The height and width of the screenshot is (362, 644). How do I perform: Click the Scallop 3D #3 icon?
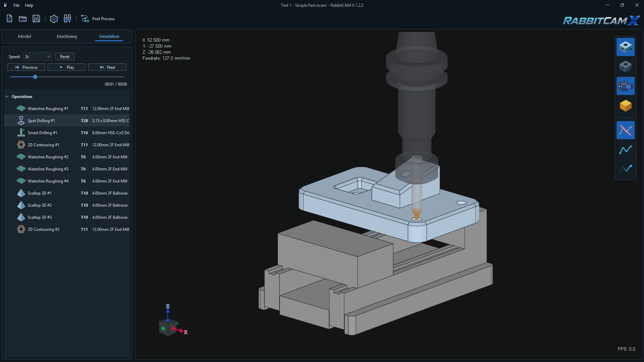pos(21,217)
